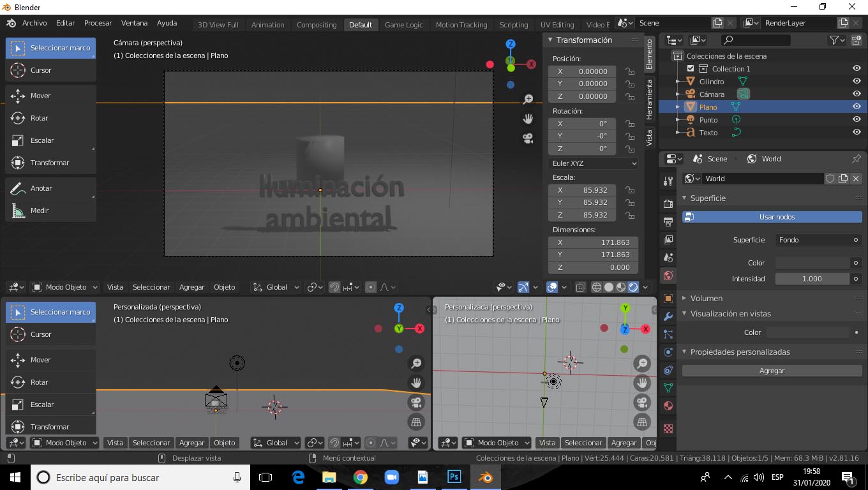Choose the Anotar annotation tool
The image size is (868, 490).
point(51,188)
